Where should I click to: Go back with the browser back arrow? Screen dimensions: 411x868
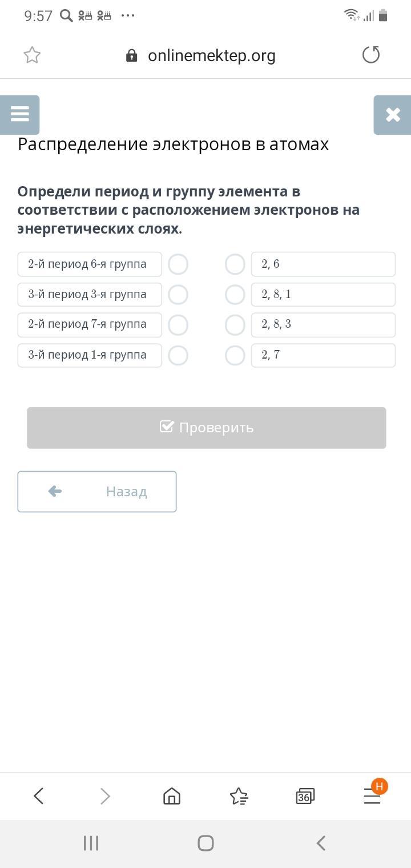point(39,795)
